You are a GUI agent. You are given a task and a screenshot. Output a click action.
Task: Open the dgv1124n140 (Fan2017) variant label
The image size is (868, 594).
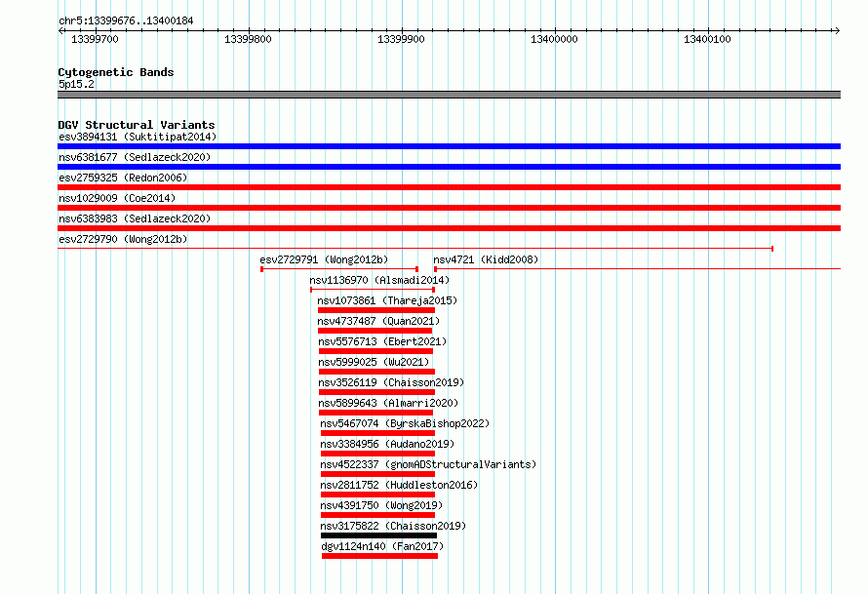point(382,546)
